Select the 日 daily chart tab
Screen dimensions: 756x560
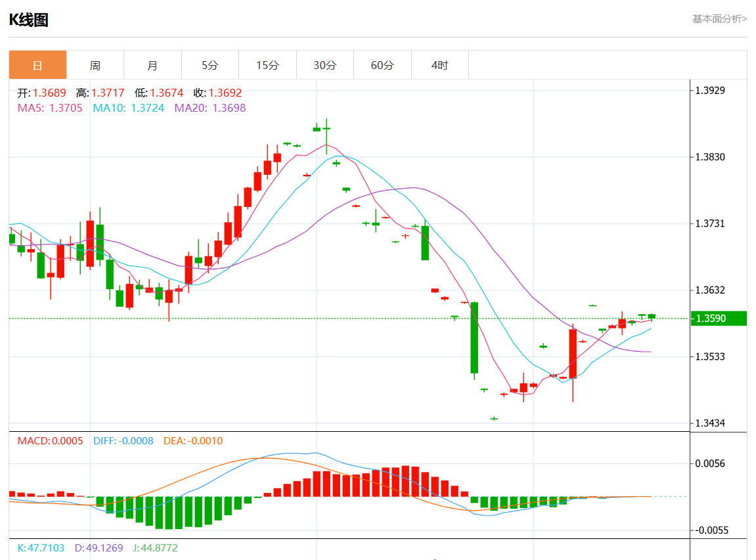click(x=37, y=65)
